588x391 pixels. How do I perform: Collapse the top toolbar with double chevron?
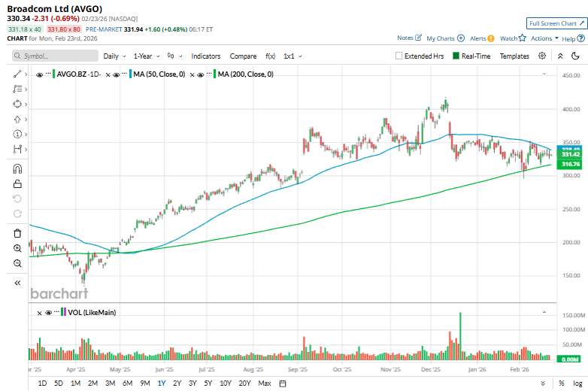tap(560, 56)
